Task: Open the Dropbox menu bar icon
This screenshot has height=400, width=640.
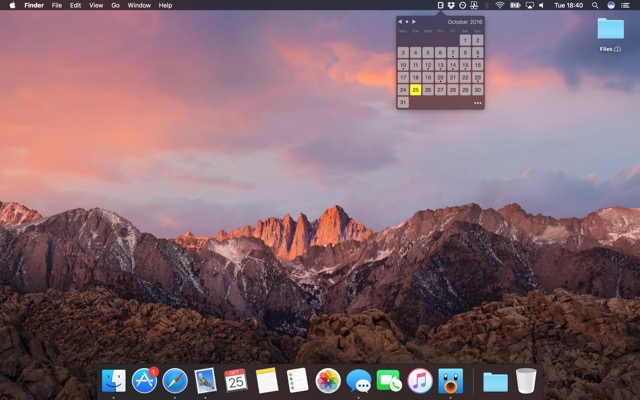Action: click(451, 5)
